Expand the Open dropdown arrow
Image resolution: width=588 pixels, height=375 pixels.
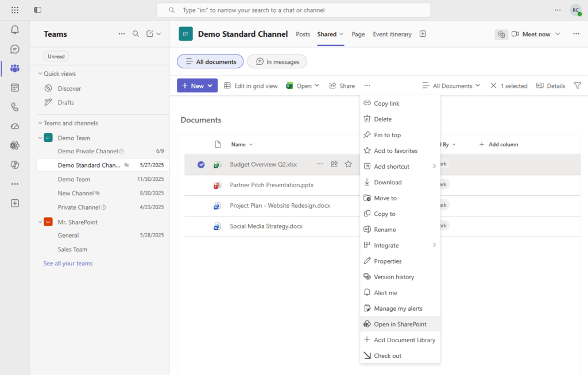[x=317, y=86]
